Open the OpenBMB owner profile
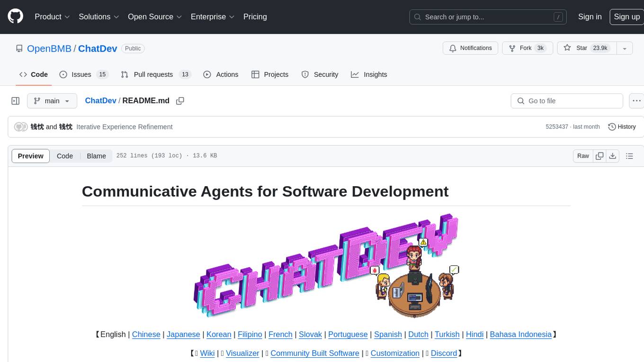Image resolution: width=644 pixels, height=362 pixels. click(49, 48)
